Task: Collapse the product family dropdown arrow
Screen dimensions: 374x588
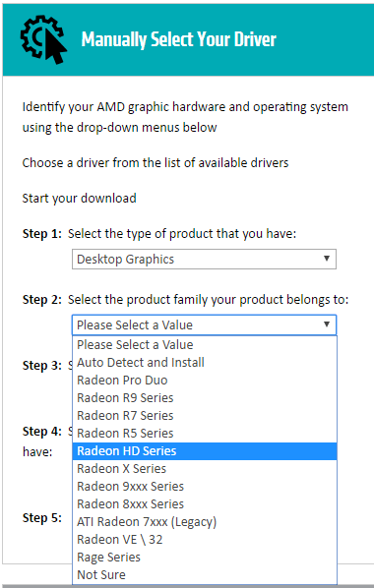Action: click(327, 324)
